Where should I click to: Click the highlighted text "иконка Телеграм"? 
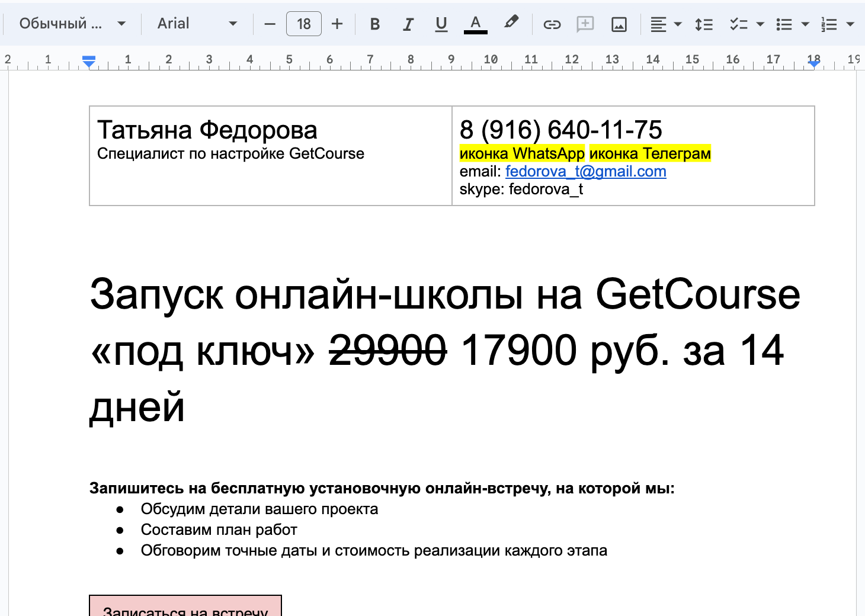(x=650, y=153)
